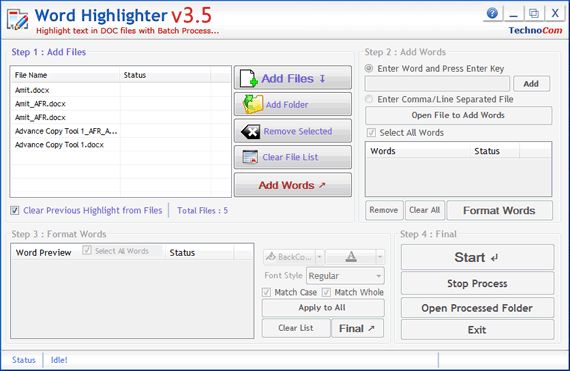Image resolution: width=570 pixels, height=371 pixels.
Task: Expand the font color dropdown arrow
Action: [380, 257]
